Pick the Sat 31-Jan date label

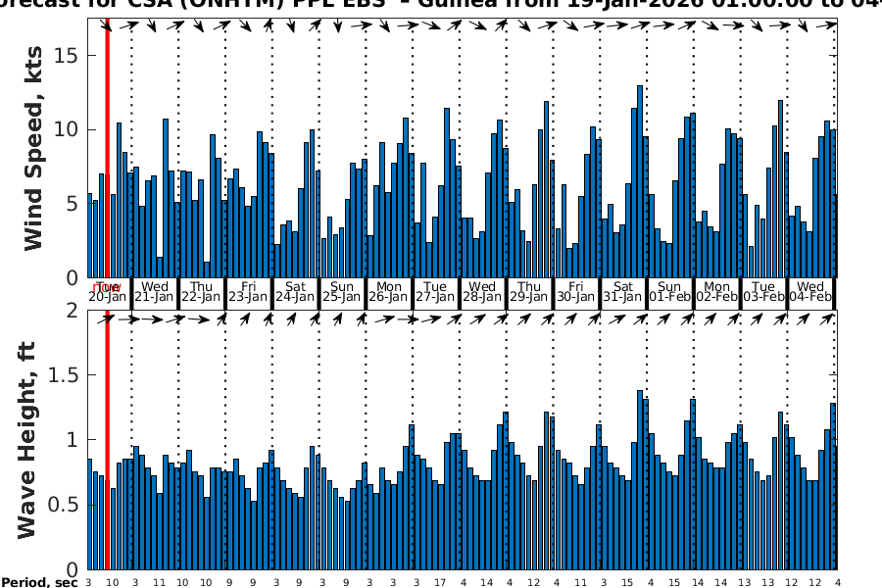[x=623, y=291]
